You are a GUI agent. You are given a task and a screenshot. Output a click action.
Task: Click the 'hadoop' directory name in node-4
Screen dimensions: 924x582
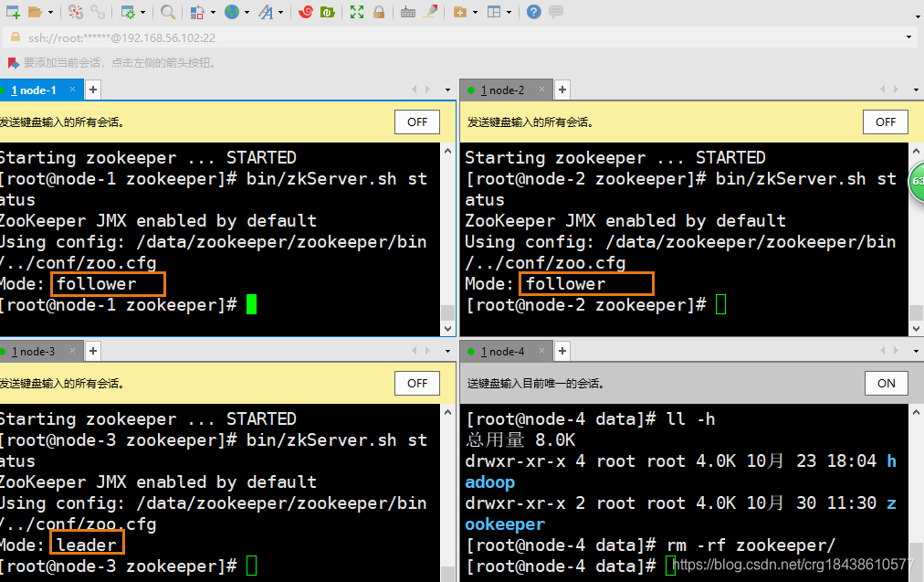(490, 481)
